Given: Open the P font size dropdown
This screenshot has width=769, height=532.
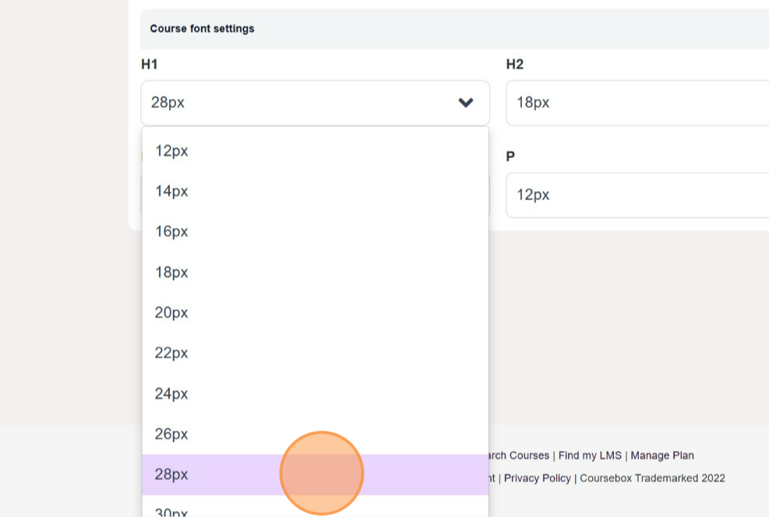Looking at the screenshot, I should click(x=637, y=195).
